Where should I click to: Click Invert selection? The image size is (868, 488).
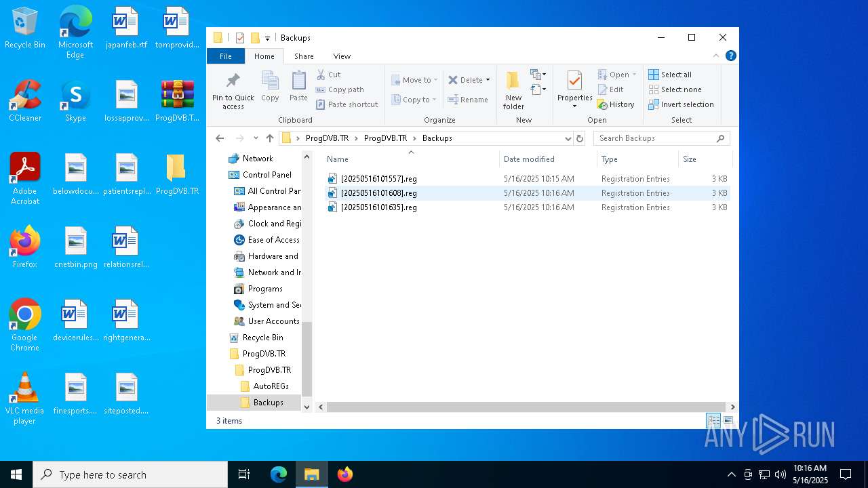pyautogui.click(x=681, y=104)
